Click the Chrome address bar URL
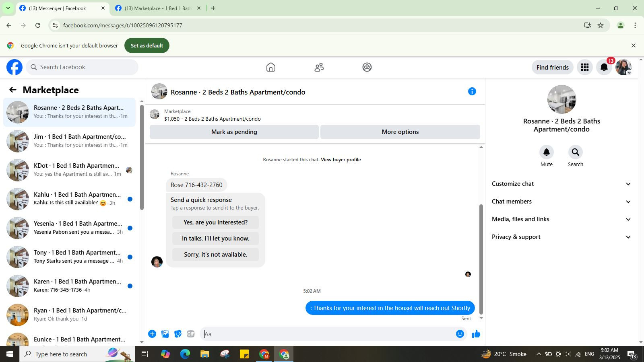Viewport: 644px width, 362px height. pos(123,25)
